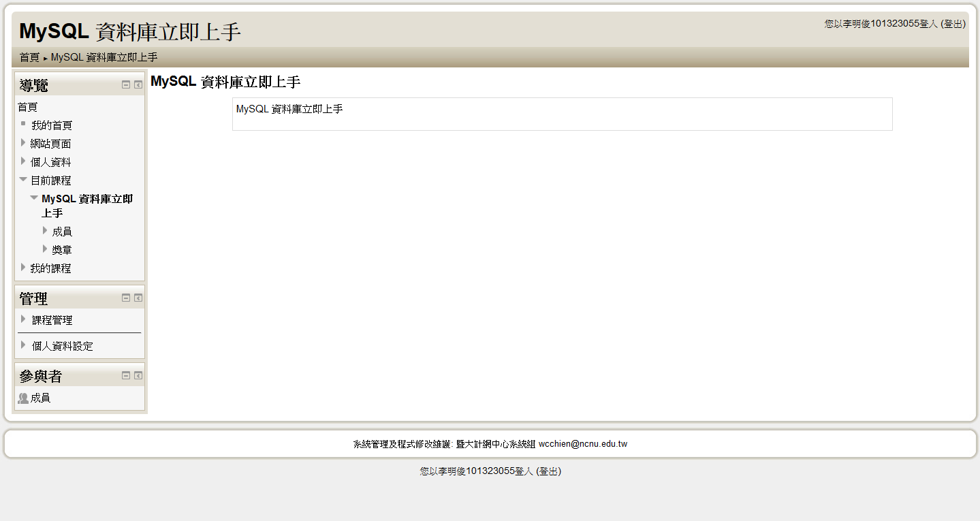
Task: Open 我的首頁 in the navigation tree
Action: click(52, 125)
